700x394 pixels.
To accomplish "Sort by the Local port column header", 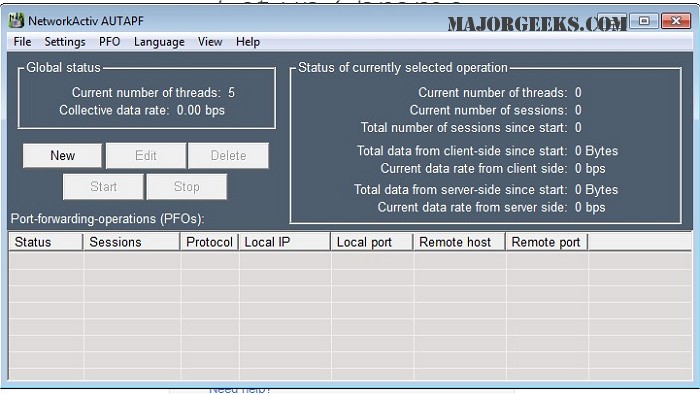I will pos(372,242).
